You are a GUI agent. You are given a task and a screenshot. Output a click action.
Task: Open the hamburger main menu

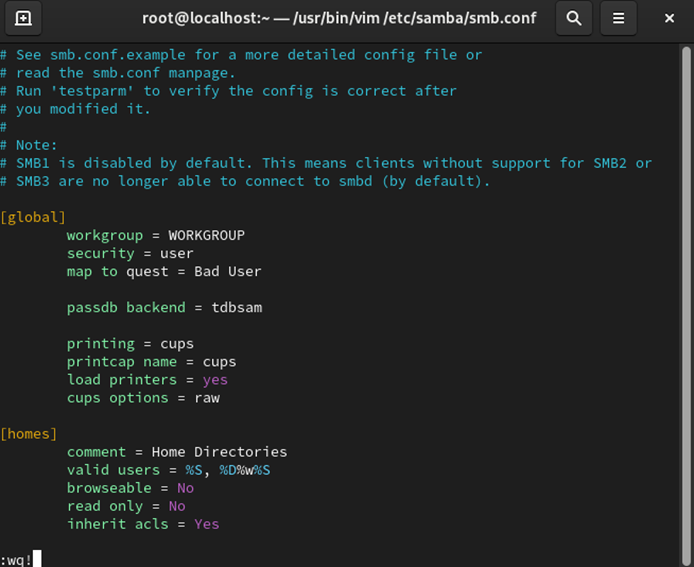coord(618,18)
